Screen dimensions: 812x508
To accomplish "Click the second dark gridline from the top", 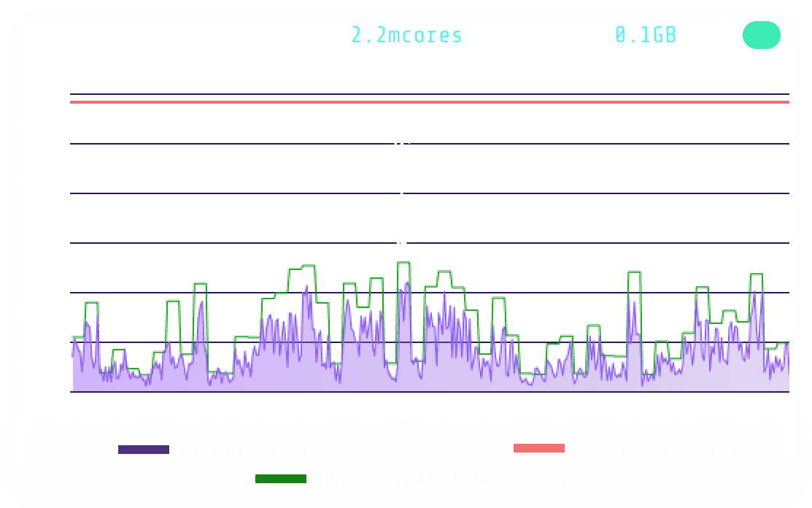I will tap(429, 144).
